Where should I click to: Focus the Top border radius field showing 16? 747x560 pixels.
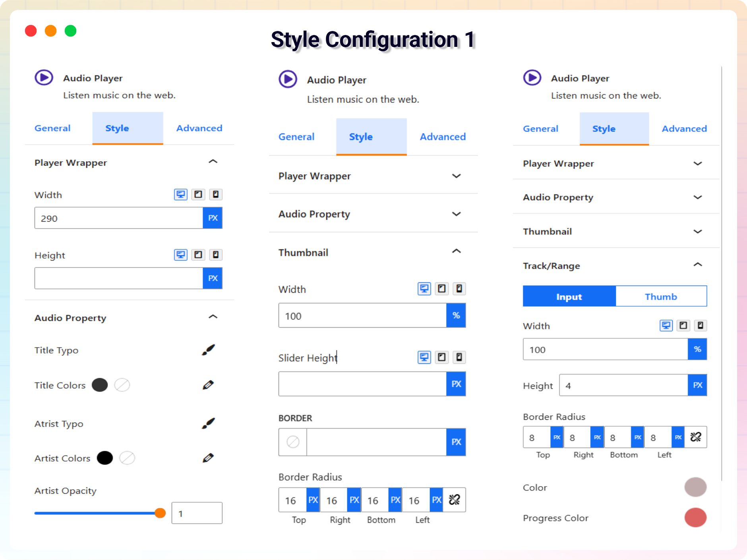[x=293, y=500]
